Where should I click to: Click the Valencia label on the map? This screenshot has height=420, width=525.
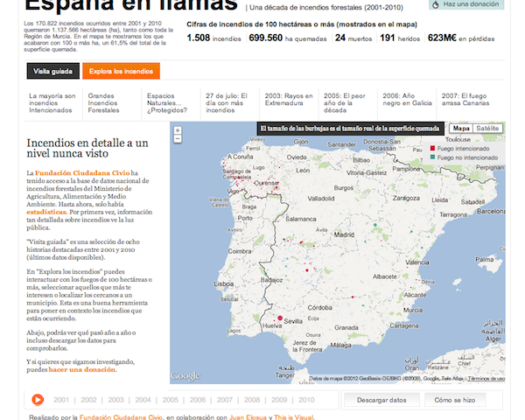click(x=417, y=262)
